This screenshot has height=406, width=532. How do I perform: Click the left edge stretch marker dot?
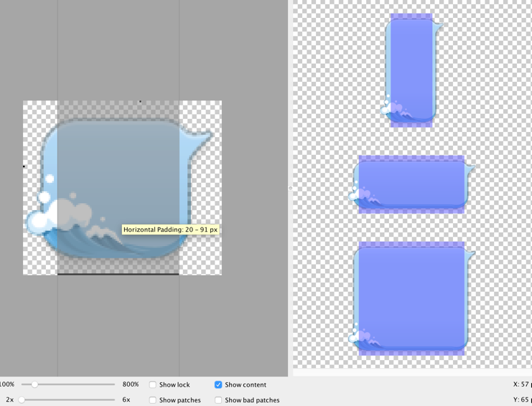click(24, 166)
